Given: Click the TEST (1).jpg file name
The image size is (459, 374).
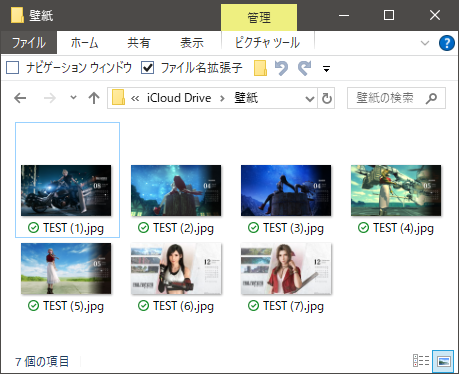Looking at the screenshot, I should click(73, 228).
